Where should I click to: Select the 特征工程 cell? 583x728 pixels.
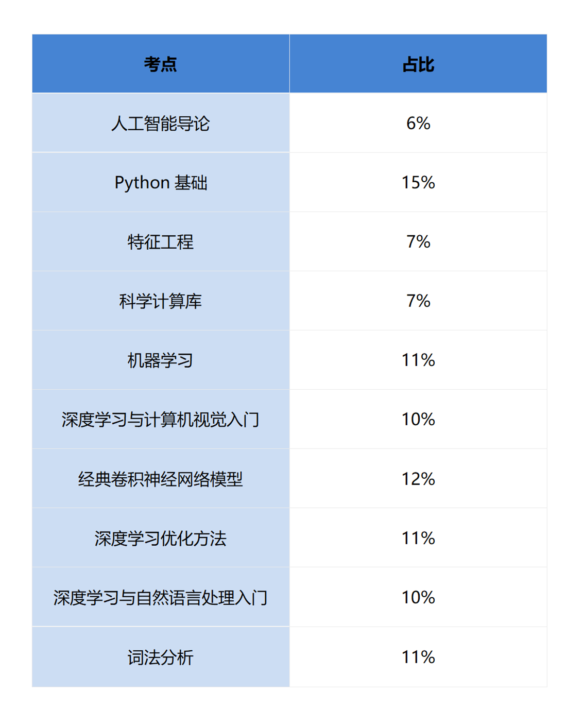click(x=161, y=241)
